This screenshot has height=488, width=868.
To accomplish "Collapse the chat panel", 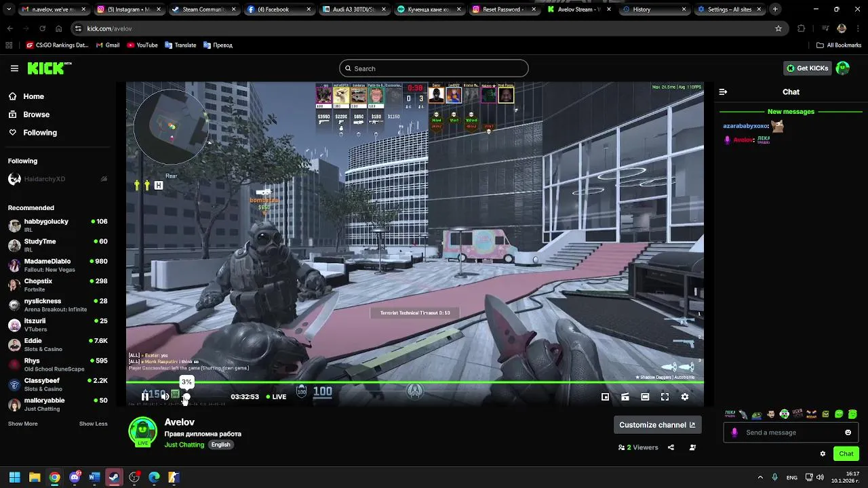I will [723, 92].
